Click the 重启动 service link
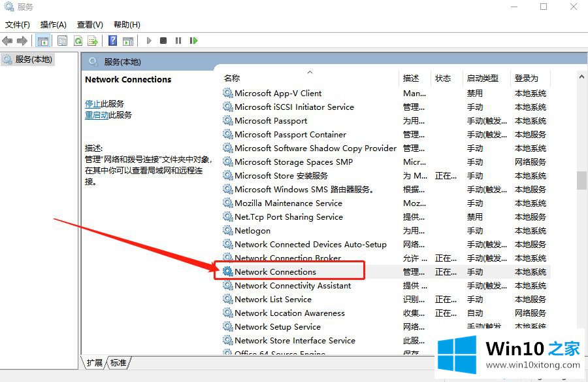Image resolution: width=588 pixels, height=382 pixels. point(97,115)
